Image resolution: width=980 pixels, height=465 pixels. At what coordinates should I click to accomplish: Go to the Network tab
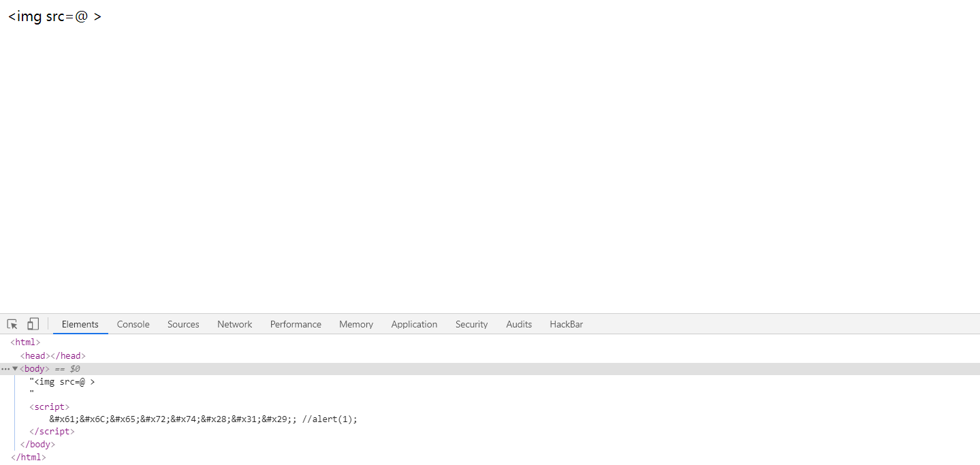point(234,324)
